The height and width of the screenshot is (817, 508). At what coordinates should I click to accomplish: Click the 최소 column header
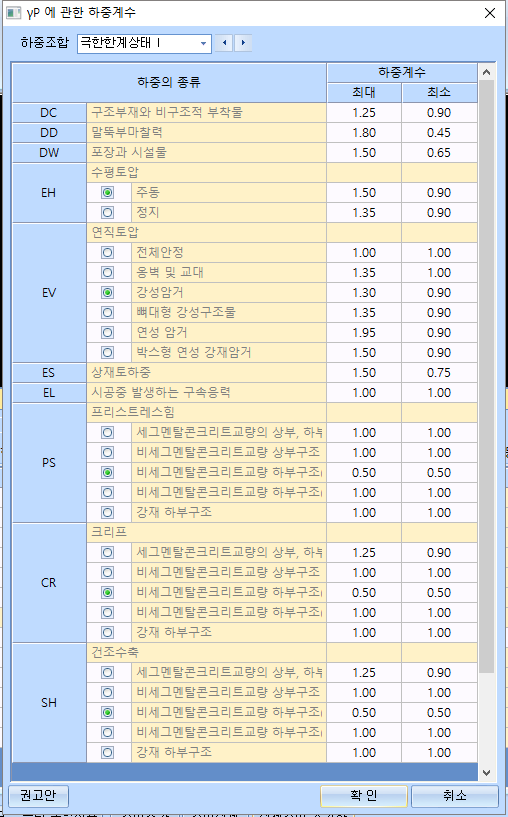pyautogui.click(x=439, y=93)
